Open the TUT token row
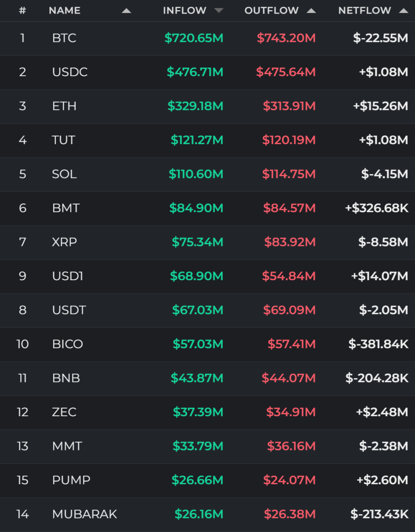Image resolution: width=415 pixels, height=532 pixels. (207, 140)
